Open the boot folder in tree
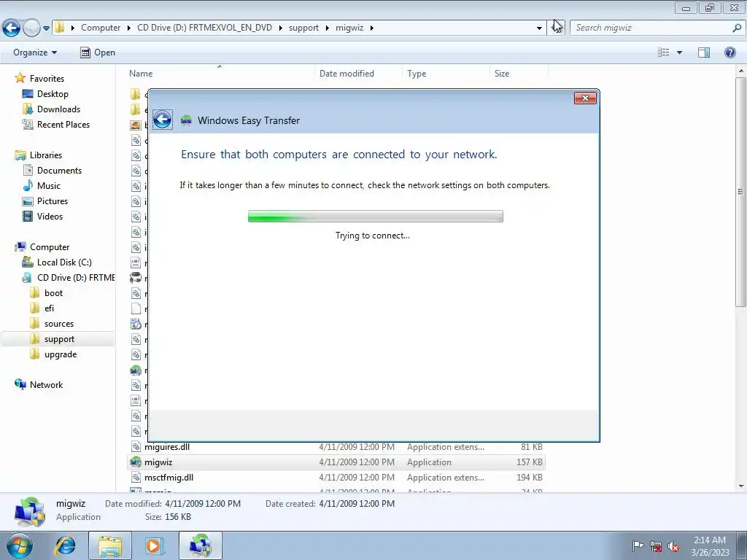This screenshot has width=747, height=560. pos(53,293)
